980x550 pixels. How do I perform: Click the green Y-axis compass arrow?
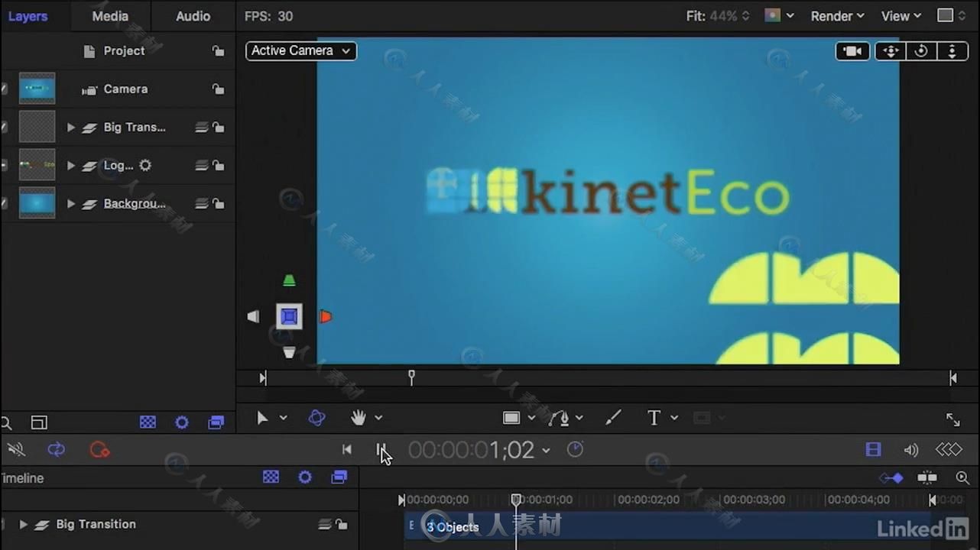click(x=289, y=281)
